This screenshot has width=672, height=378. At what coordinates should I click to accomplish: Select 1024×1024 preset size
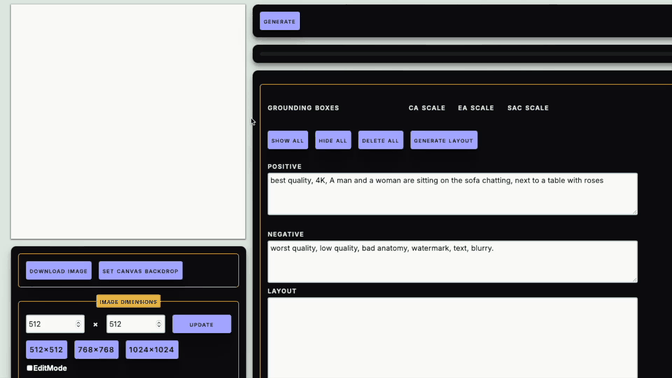click(x=152, y=350)
